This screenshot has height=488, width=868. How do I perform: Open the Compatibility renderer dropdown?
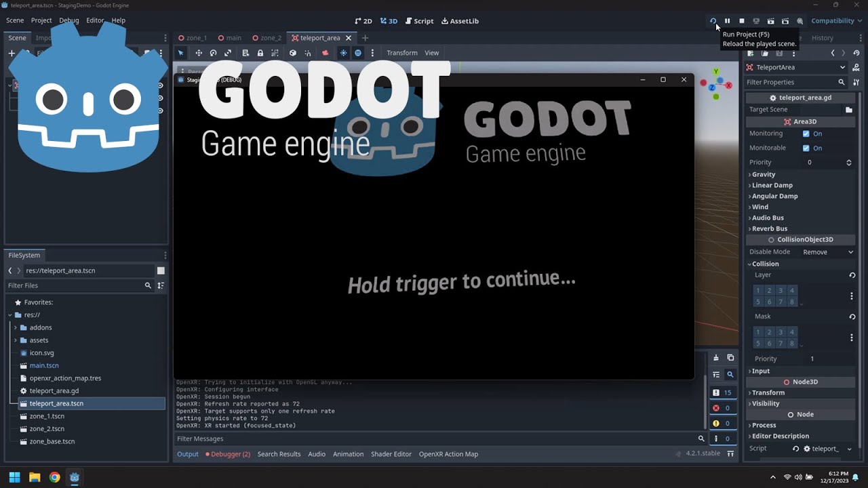837,21
